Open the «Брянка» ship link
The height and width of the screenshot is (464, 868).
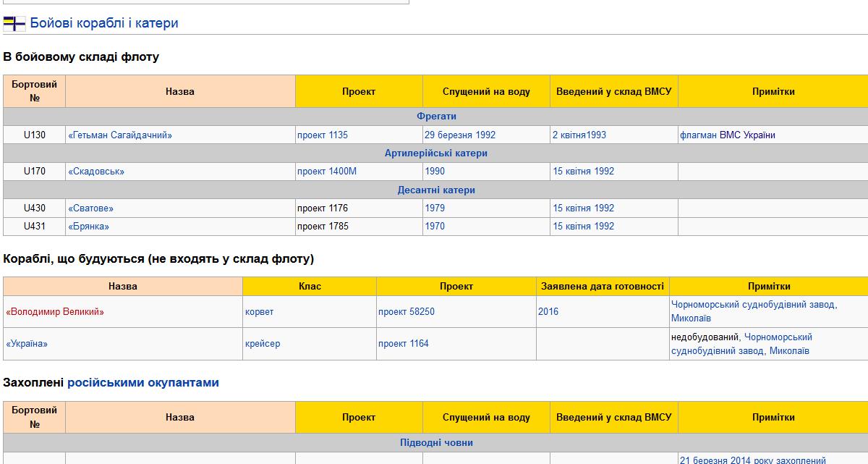click(88, 227)
